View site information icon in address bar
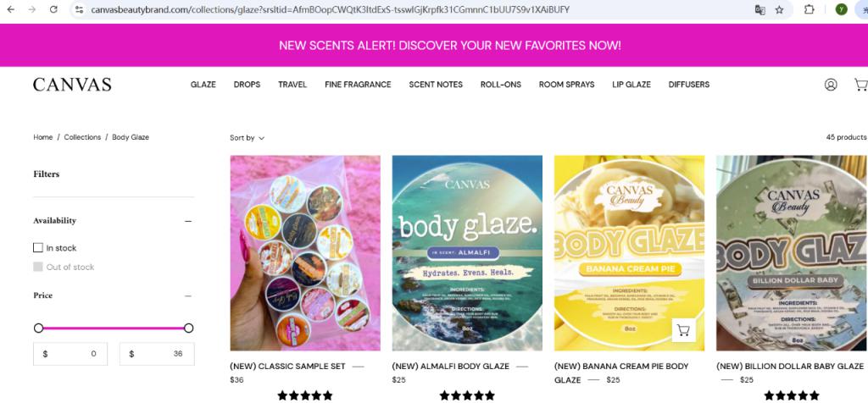 tap(79, 9)
